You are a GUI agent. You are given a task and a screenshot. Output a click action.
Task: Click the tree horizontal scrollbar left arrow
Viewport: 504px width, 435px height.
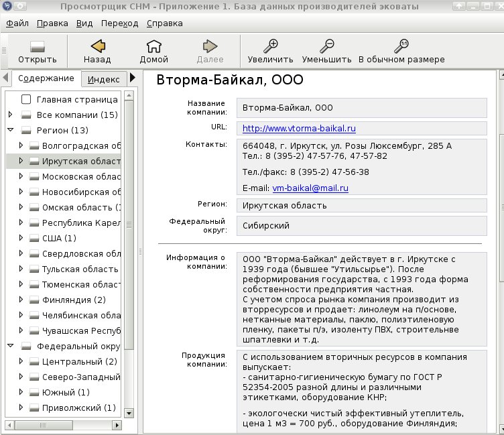coord(9,426)
